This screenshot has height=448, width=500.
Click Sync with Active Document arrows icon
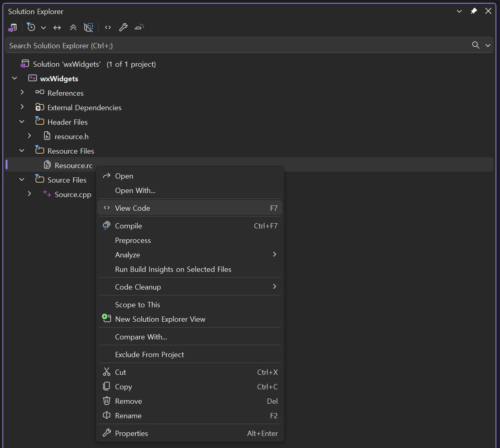pos(57,27)
